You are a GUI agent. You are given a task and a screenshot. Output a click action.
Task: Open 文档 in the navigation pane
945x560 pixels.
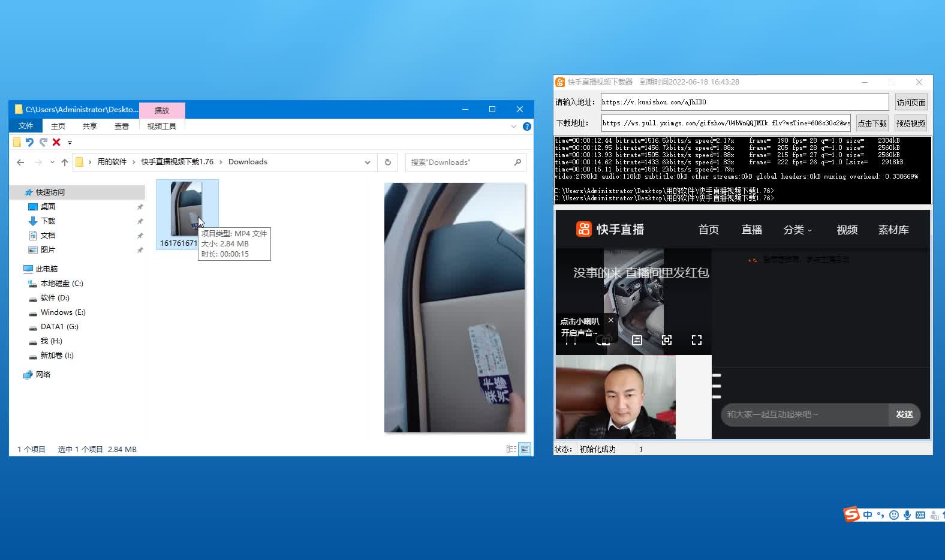pyautogui.click(x=48, y=236)
